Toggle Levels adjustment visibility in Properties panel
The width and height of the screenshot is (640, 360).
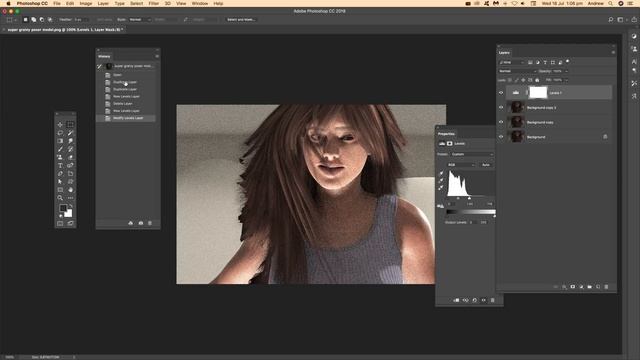484,300
